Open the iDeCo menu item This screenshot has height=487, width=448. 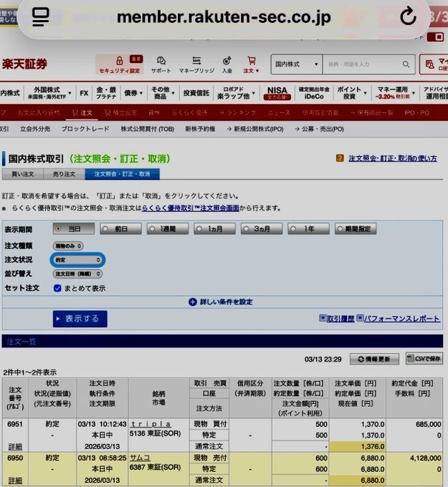[314, 93]
